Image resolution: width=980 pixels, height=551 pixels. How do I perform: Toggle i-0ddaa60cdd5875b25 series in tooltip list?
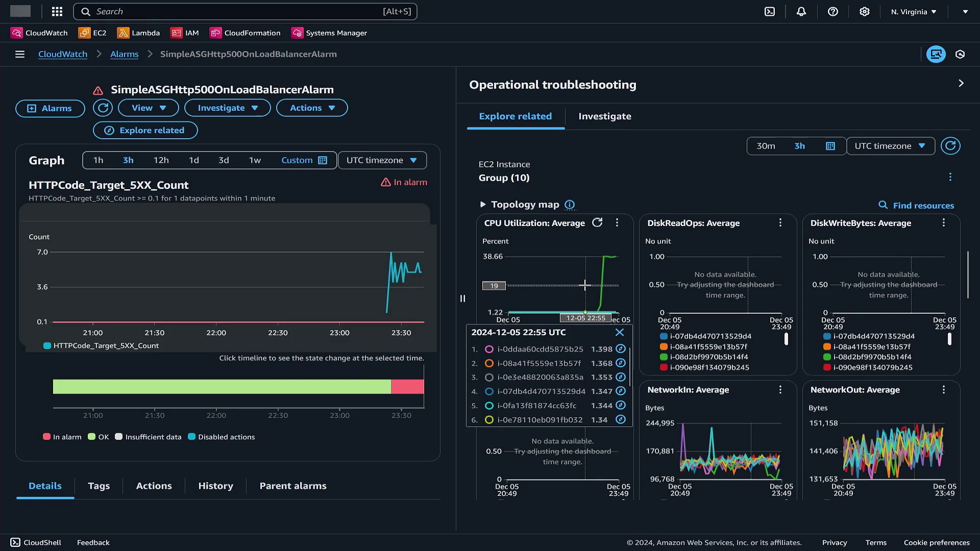(x=489, y=349)
